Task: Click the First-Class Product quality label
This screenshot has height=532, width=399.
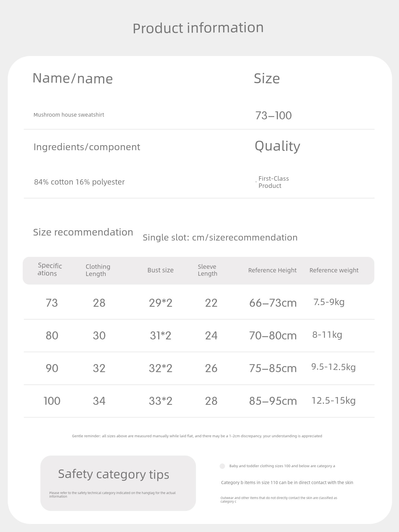Action: click(x=274, y=182)
